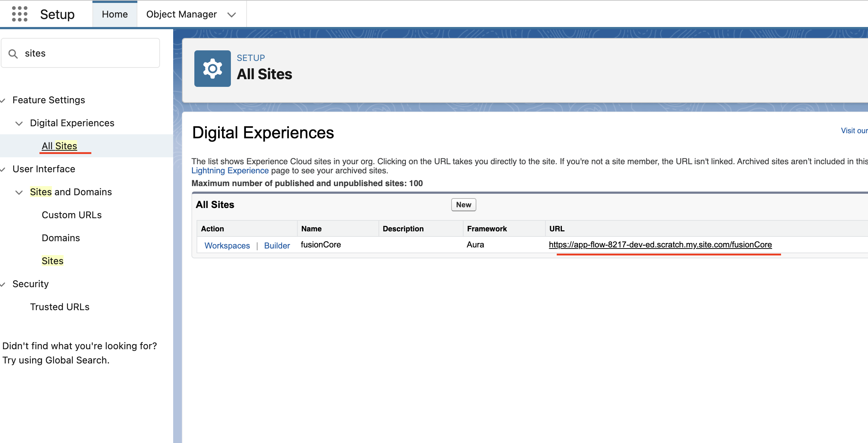Open Workspaces for fusionCore
Screen dimensions: 868x443
227,246
